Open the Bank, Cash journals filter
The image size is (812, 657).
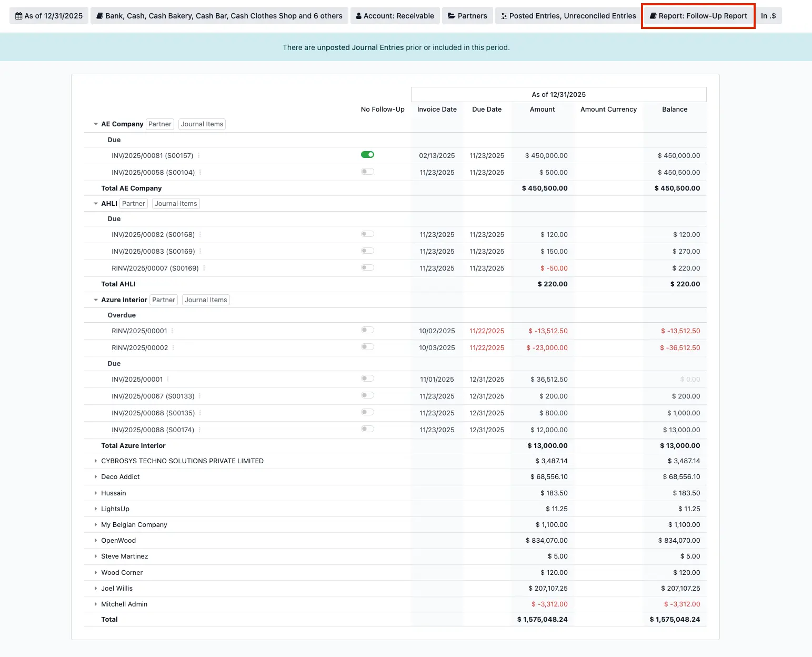tap(219, 15)
